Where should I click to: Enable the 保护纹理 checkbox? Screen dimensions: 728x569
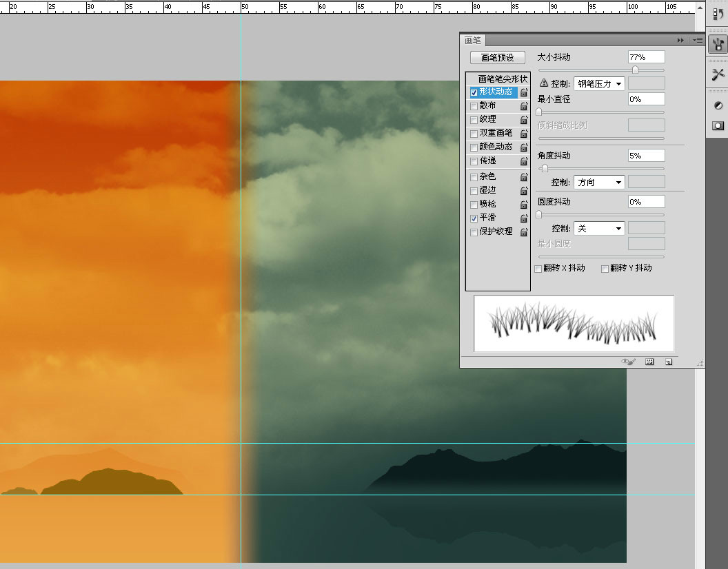point(474,232)
